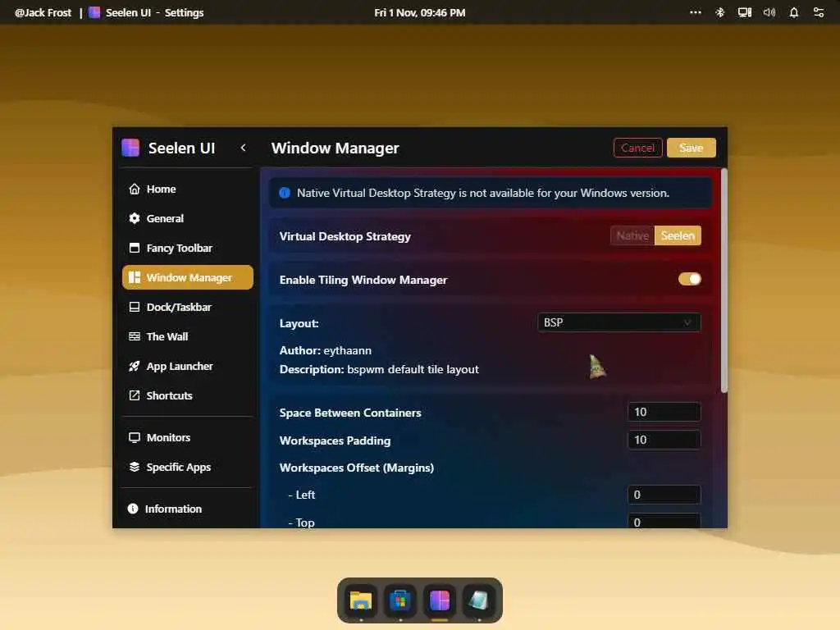Edit the Workspaces Padding value

click(664, 440)
